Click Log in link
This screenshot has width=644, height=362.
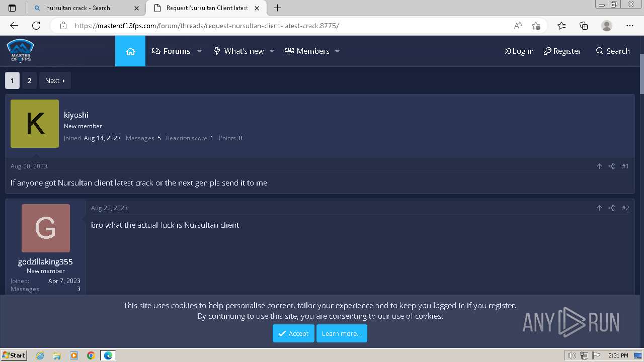point(518,51)
